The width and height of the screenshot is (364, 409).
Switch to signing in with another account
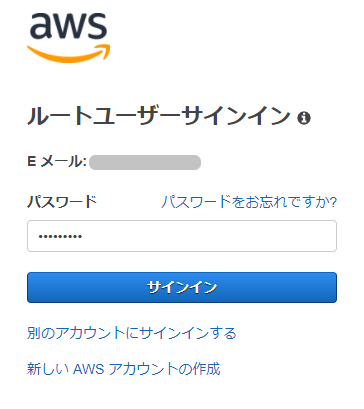[x=132, y=333]
